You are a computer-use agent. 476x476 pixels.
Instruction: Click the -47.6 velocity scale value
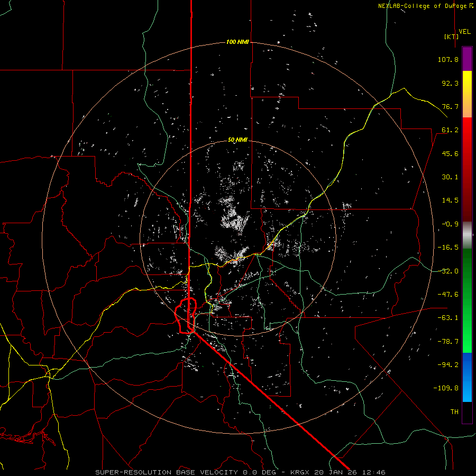point(448,295)
